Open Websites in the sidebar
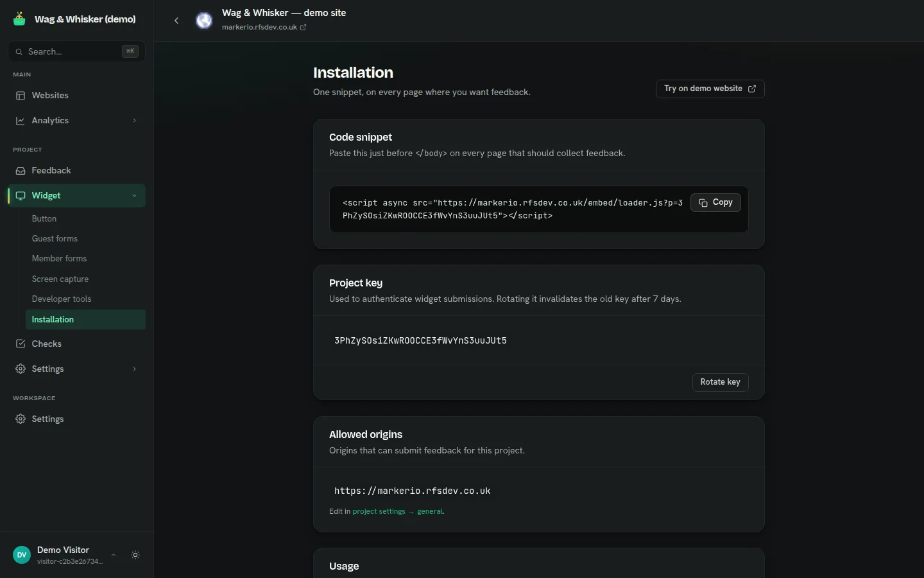 76,96
